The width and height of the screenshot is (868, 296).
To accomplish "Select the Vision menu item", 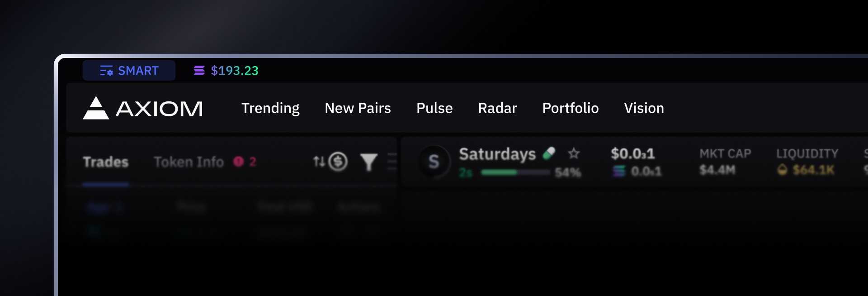I will pos(644,108).
